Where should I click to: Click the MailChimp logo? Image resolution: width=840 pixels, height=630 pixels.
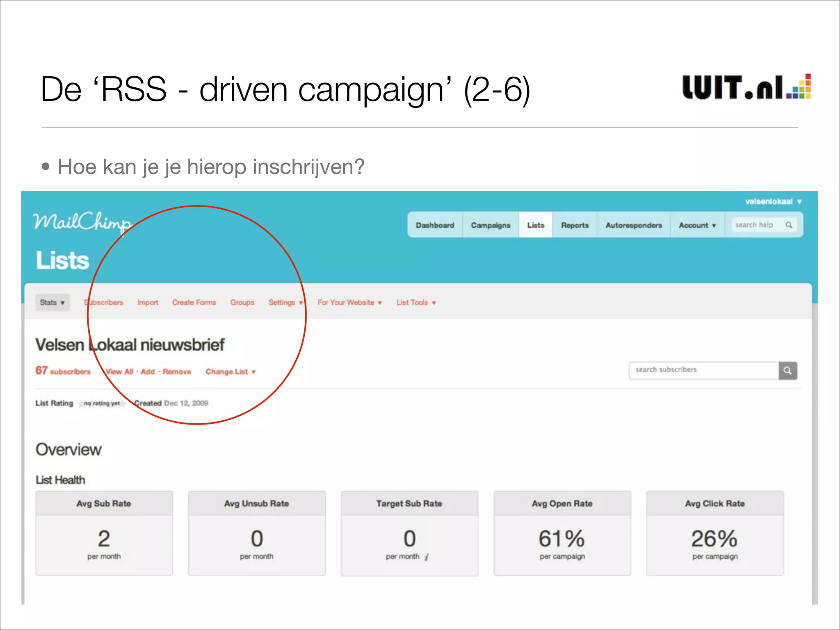[x=82, y=223]
